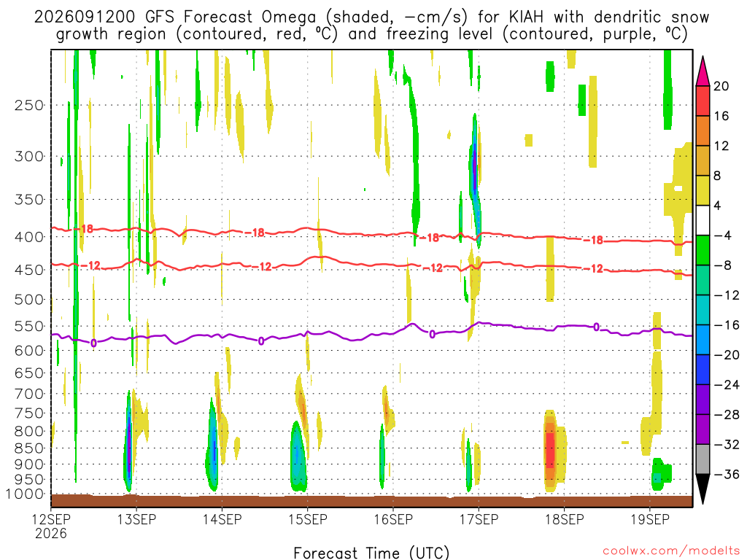The image size is (747, 560).
Task: Click the red-orange omega blob near 18SEP
Action: pyautogui.click(x=550, y=450)
